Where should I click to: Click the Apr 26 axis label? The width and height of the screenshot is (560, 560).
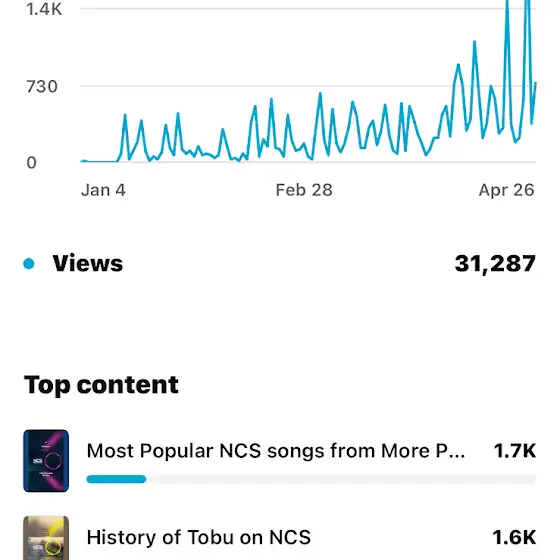506,190
